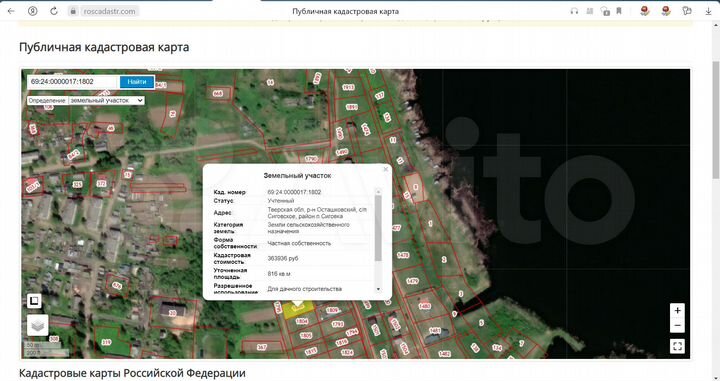Click the roscadastr.com address field
Viewport: 720px width, 381px height.
(109, 11)
